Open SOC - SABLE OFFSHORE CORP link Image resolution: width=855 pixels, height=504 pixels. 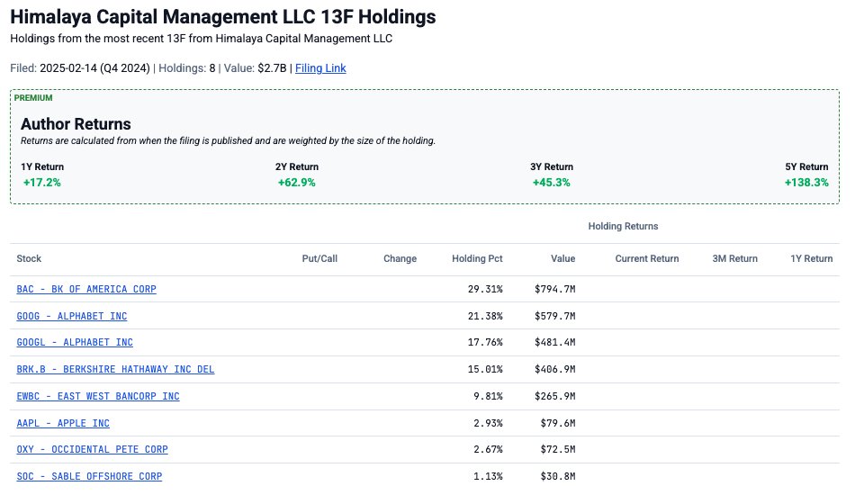point(89,476)
